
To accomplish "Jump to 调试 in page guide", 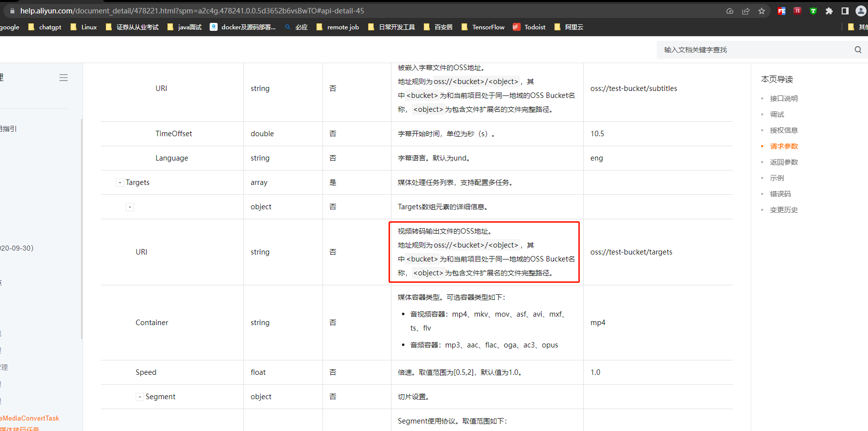I will pyautogui.click(x=777, y=114).
